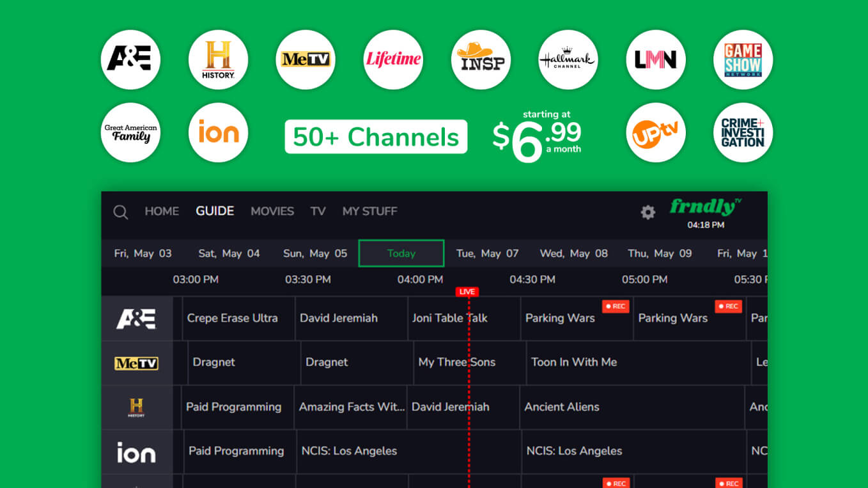
Task: Choose Sat, May 04 in the date bar
Action: 229,253
